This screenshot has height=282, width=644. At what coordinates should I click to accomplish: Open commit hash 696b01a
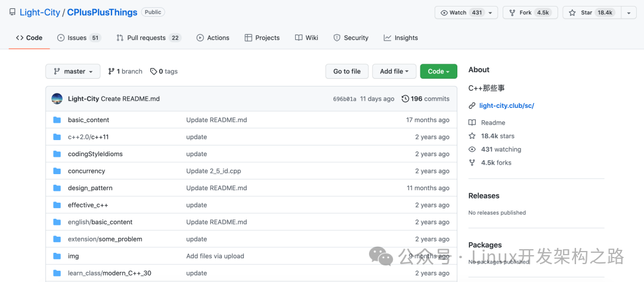coord(345,99)
